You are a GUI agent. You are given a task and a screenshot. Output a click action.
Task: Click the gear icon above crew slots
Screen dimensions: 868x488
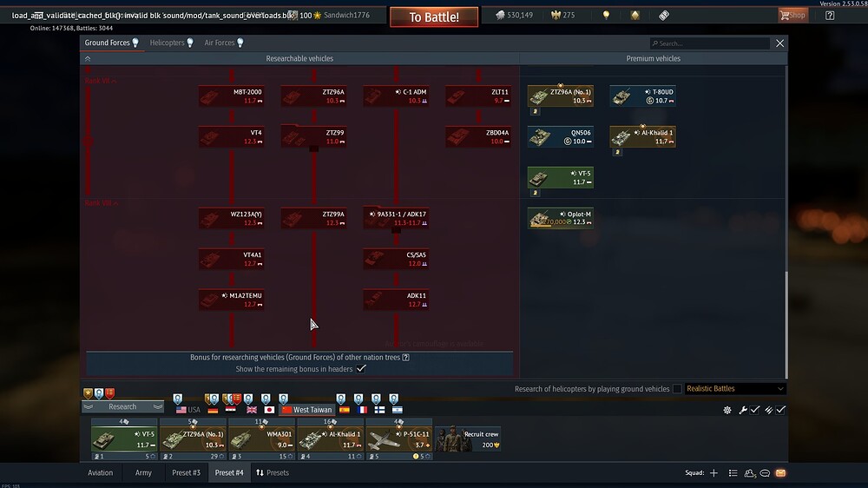pyautogui.click(x=727, y=410)
